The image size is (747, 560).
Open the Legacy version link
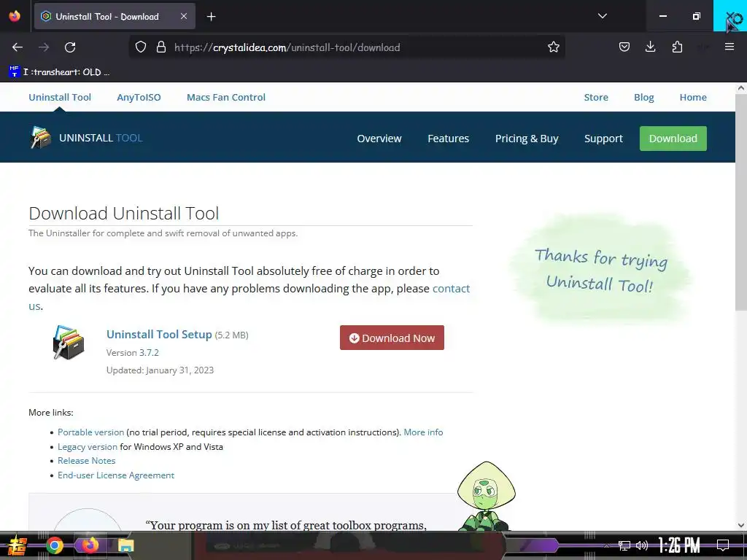tap(88, 447)
